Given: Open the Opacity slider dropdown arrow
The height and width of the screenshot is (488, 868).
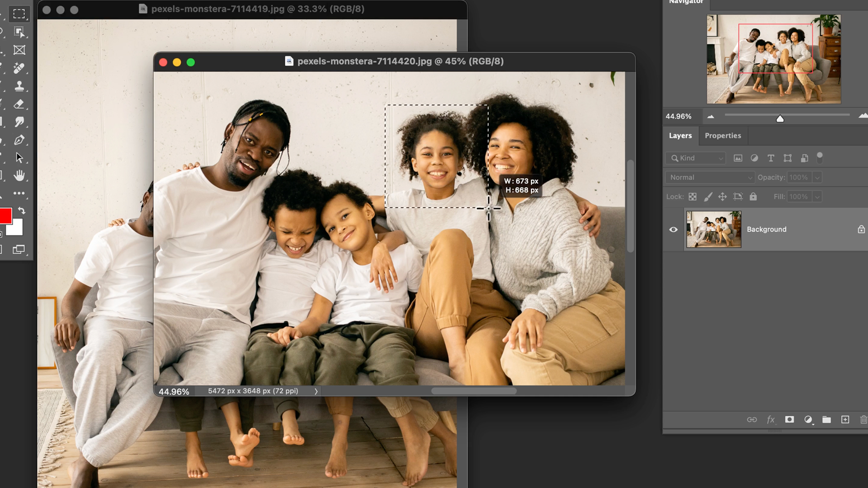Looking at the screenshot, I should (817, 178).
